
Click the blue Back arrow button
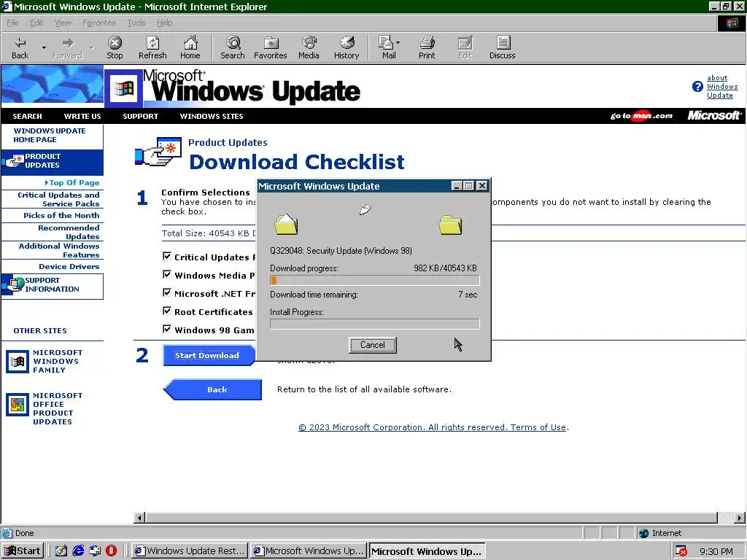(x=212, y=389)
